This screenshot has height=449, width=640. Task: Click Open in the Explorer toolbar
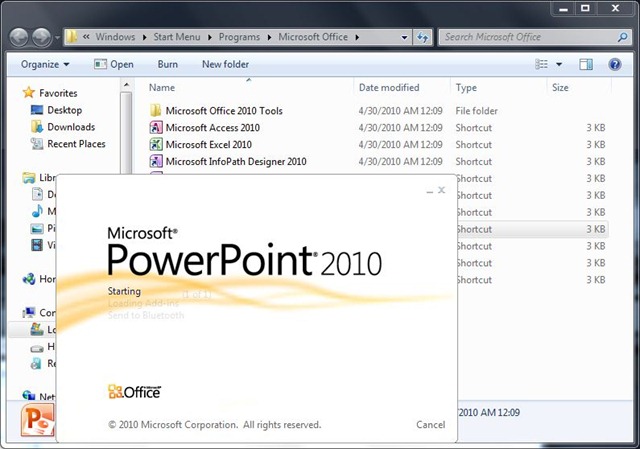pyautogui.click(x=114, y=64)
